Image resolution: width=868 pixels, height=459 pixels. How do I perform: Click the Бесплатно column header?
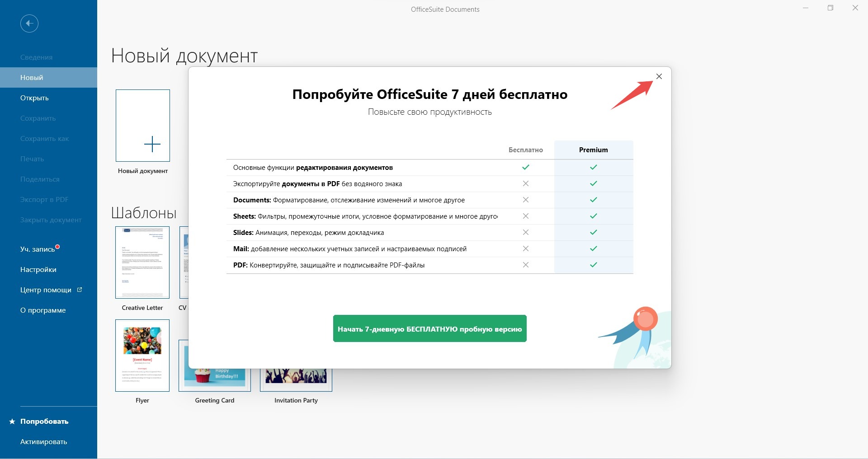coord(526,150)
